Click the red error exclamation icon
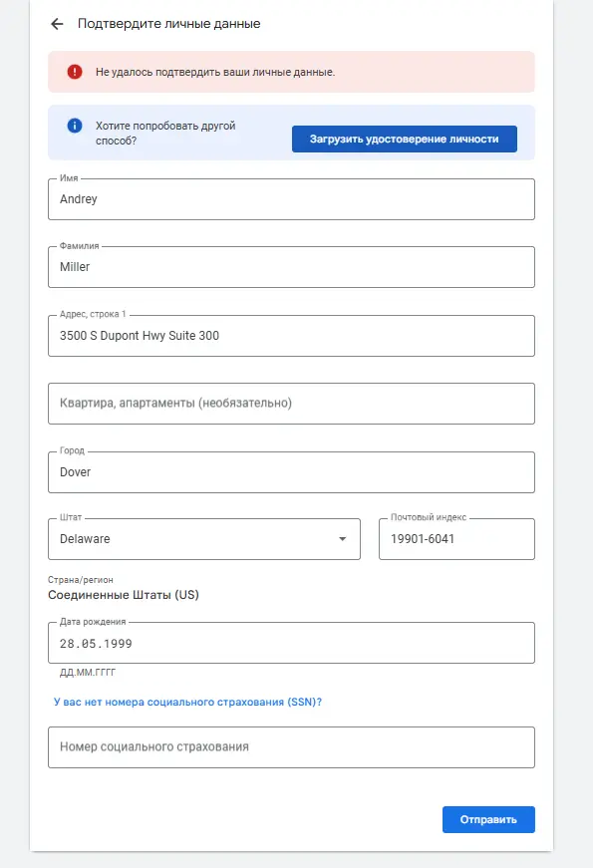This screenshot has width=593, height=868. click(x=75, y=72)
